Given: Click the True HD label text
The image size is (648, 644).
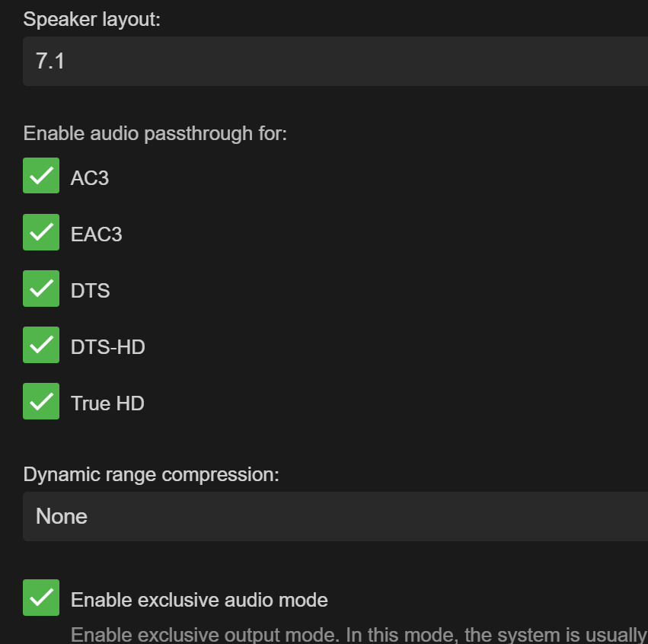Looking at the screenshot, I should [107, 403].
